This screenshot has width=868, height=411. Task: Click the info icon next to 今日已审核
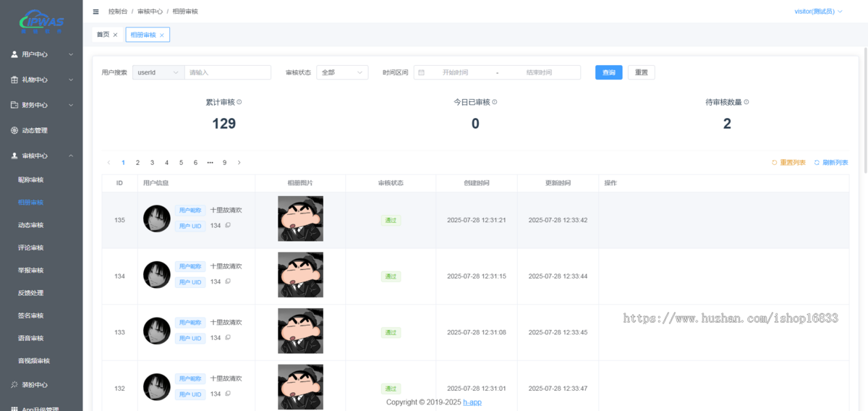pos(495,102)
